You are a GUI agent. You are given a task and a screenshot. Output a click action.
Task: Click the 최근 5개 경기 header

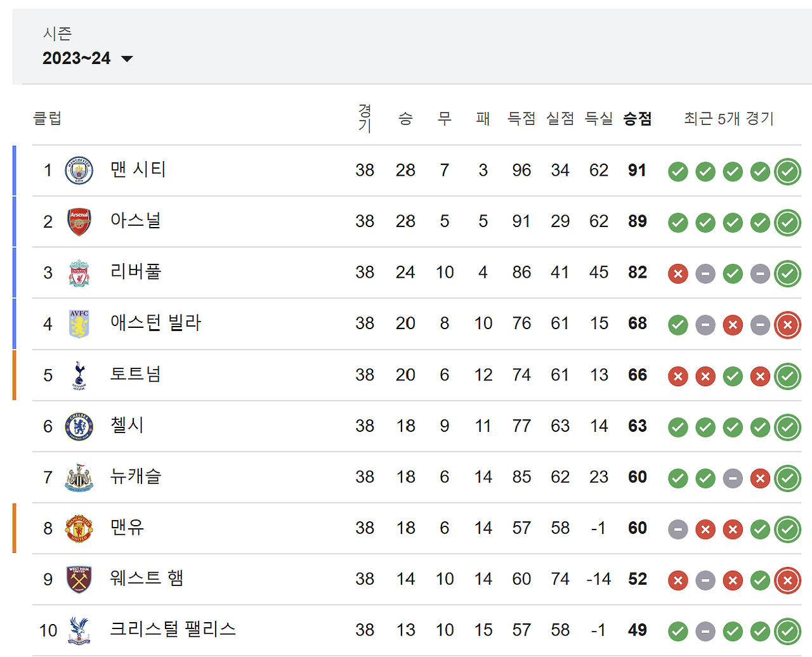click(728, 119)
